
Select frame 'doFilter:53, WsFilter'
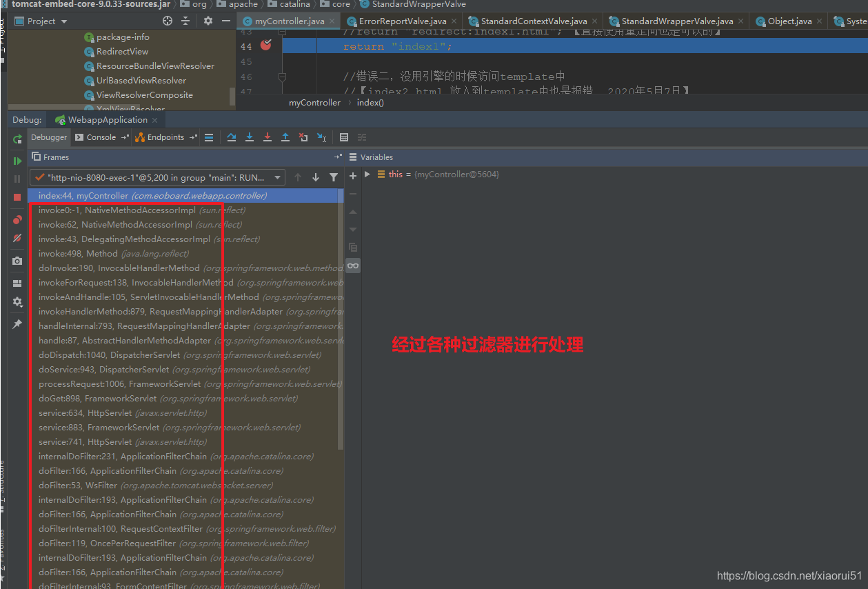click(185, 486)
